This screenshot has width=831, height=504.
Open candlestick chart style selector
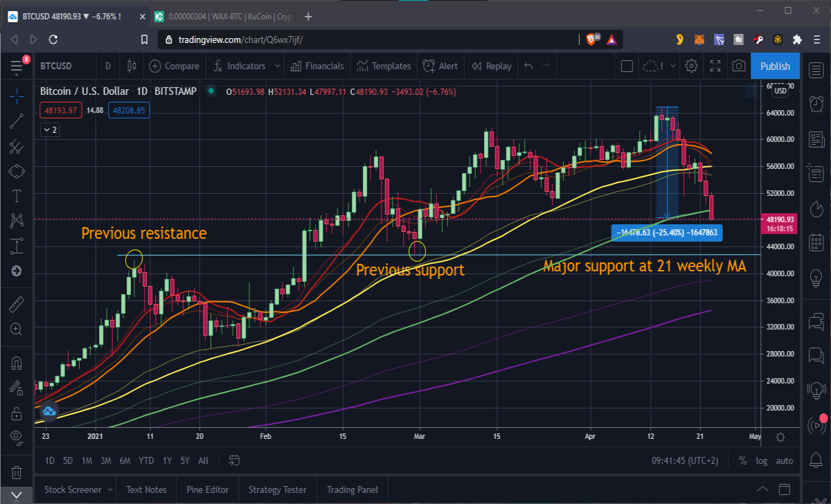[x=132, y=66]
